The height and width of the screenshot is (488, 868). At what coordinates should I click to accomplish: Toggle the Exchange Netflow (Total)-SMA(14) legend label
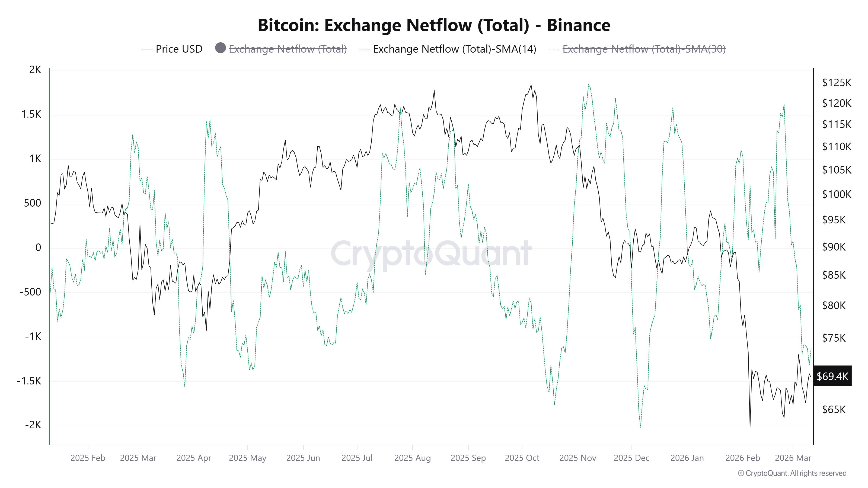[x=455, y=49]
